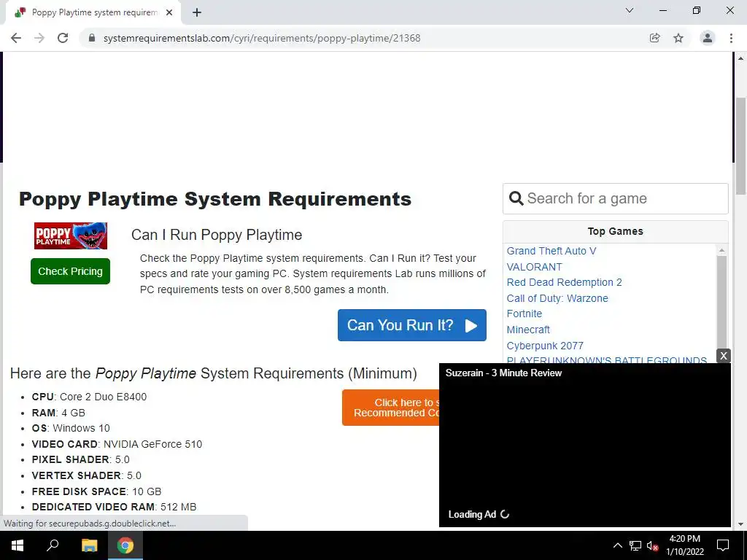Open the Windows notification center
Viewport: 747px width, 560px height.
pyautogui.click(x=723, y=545)
